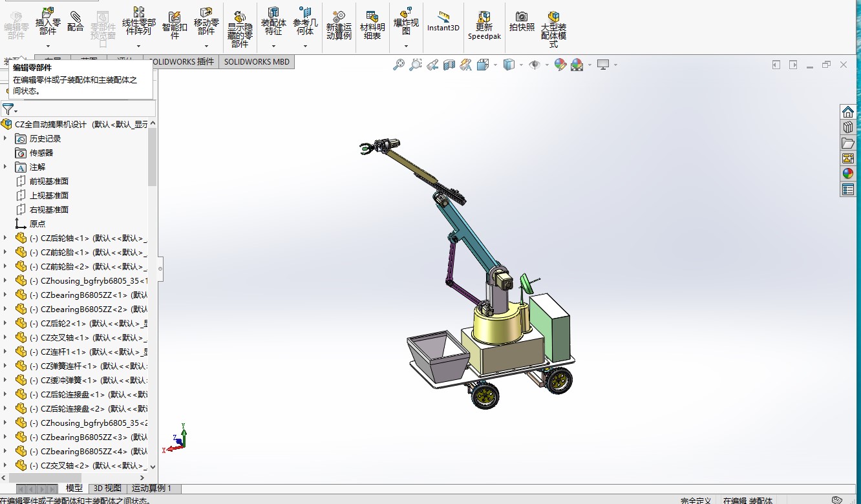The width and height of the screenshot is (861, 504).
Task: Click Dynamic Annotation Views icon
Action: 466,65
